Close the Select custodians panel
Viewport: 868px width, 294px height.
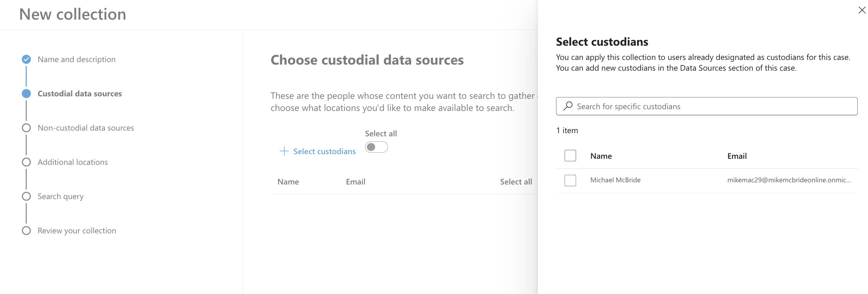tap(862, 10)
